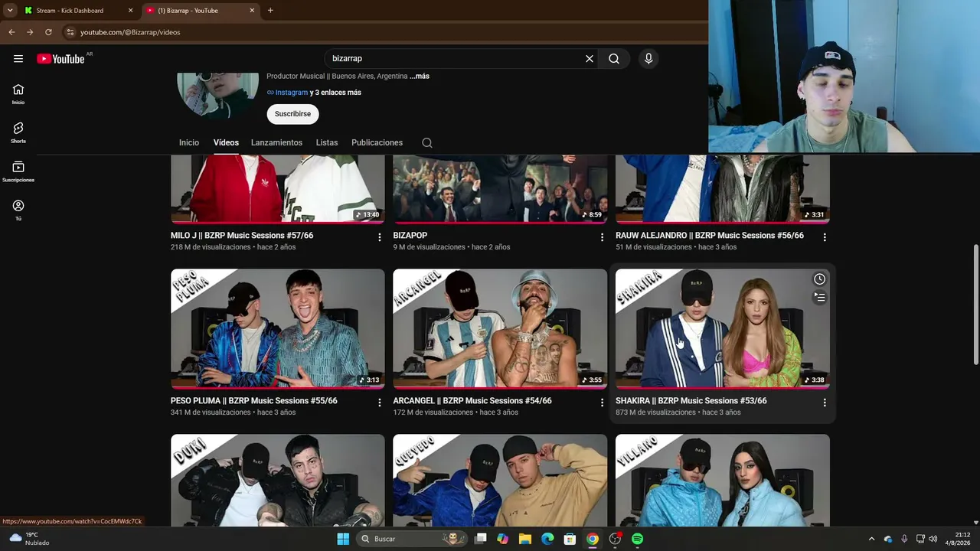This screenshot has width=980, height=551.
Task: Expand the channel description with ...más
Action: (420, 77)
